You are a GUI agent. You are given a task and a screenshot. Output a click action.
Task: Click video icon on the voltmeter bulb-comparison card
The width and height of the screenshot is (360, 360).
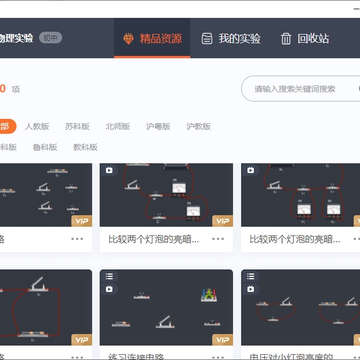pos(251,170)
